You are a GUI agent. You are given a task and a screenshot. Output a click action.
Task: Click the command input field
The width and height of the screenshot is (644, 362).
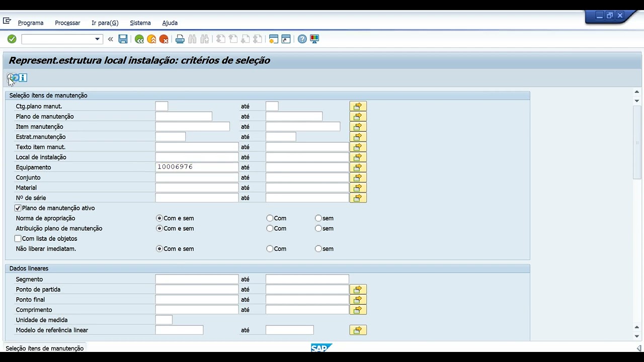pos(58,39)
